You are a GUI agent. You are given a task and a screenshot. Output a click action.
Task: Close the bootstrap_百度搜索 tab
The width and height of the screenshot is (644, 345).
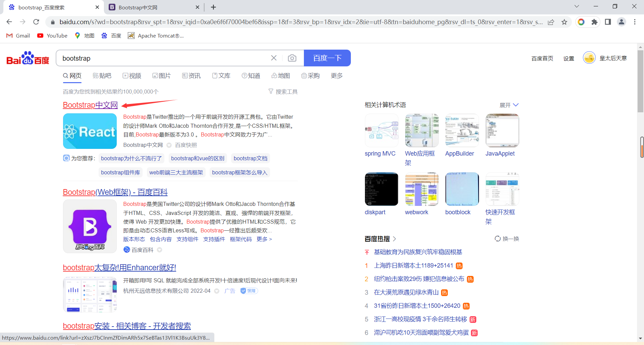click(97, 7)
